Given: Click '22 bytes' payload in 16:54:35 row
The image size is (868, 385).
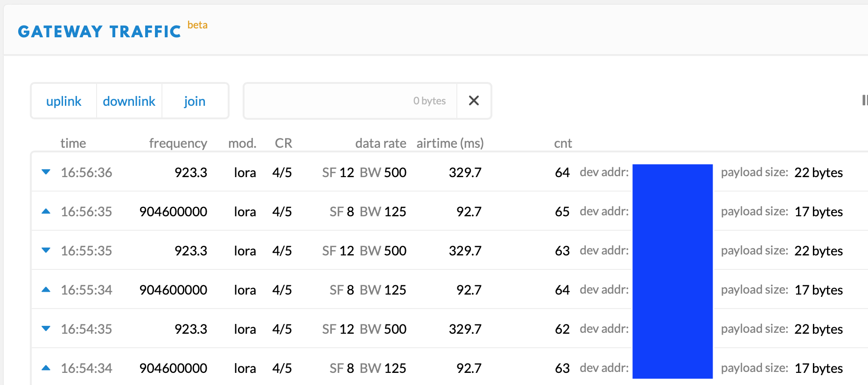Looking at the screenshot, I should (819, 329).
